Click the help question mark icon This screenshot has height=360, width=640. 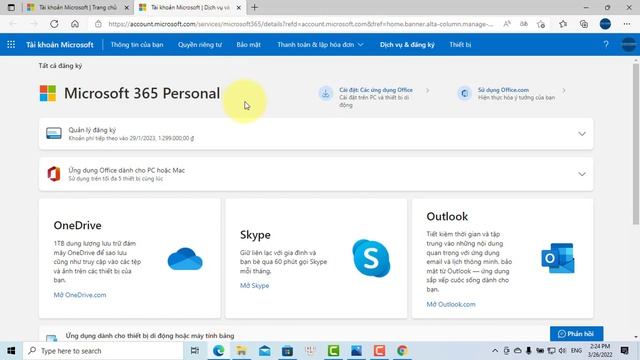(x=606, y=44)
